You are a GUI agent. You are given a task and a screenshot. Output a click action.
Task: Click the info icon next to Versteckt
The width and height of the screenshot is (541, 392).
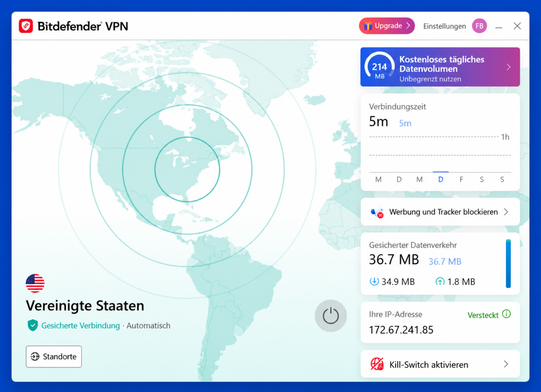tap(506, 314)
